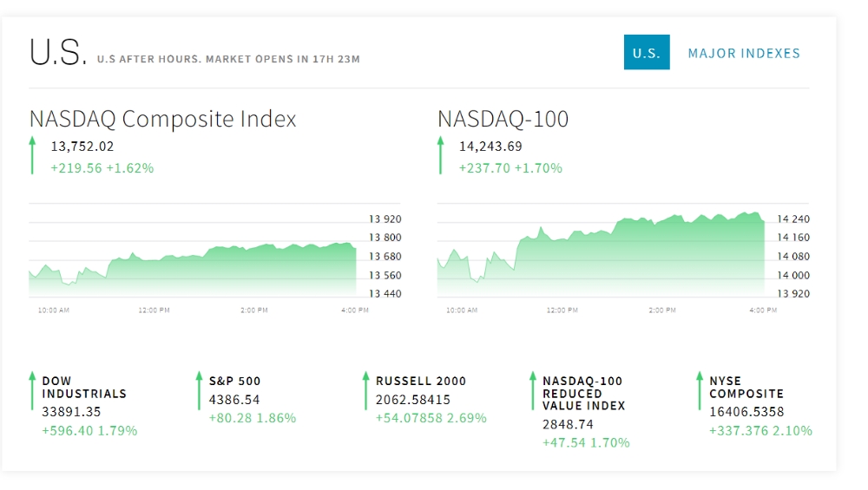
Task: Click the 13 920 axis label on Composite chart
Action: tap(385, 219)
